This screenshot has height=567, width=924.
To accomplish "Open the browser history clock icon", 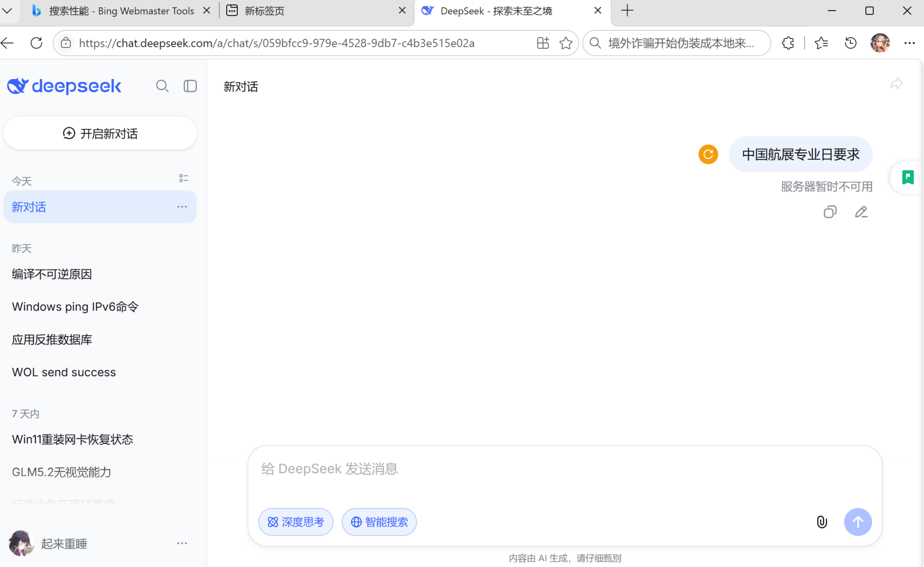I will [x=850, y=43].
